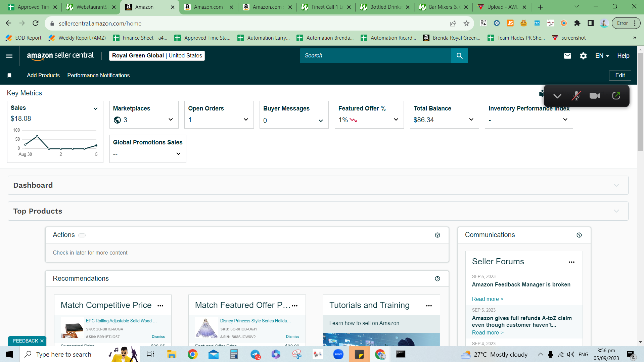Image resolution: width=644 pixels, height=362 pixels.
Task: Expand the Buyer Messages dropdown
Action: (x=321, y=121)
